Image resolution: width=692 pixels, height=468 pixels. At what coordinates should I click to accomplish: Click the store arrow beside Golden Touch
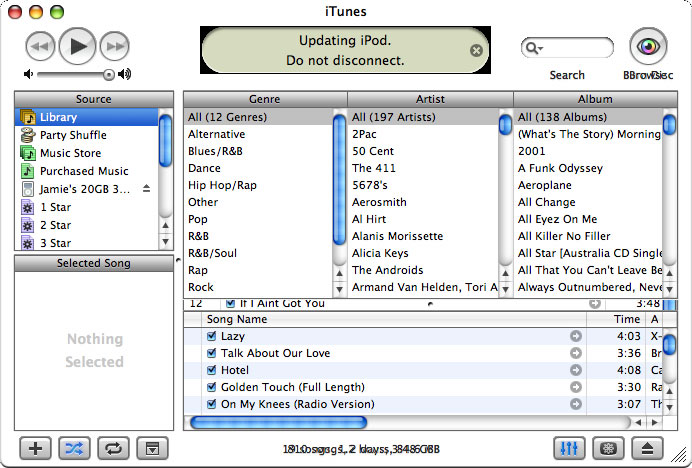(x=575, y=387)
